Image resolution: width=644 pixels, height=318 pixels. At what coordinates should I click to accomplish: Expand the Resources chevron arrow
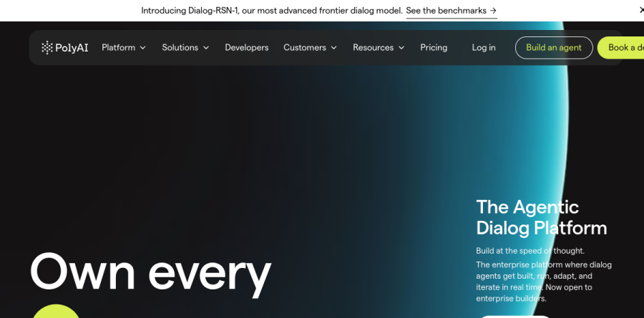tap(401, 48)
